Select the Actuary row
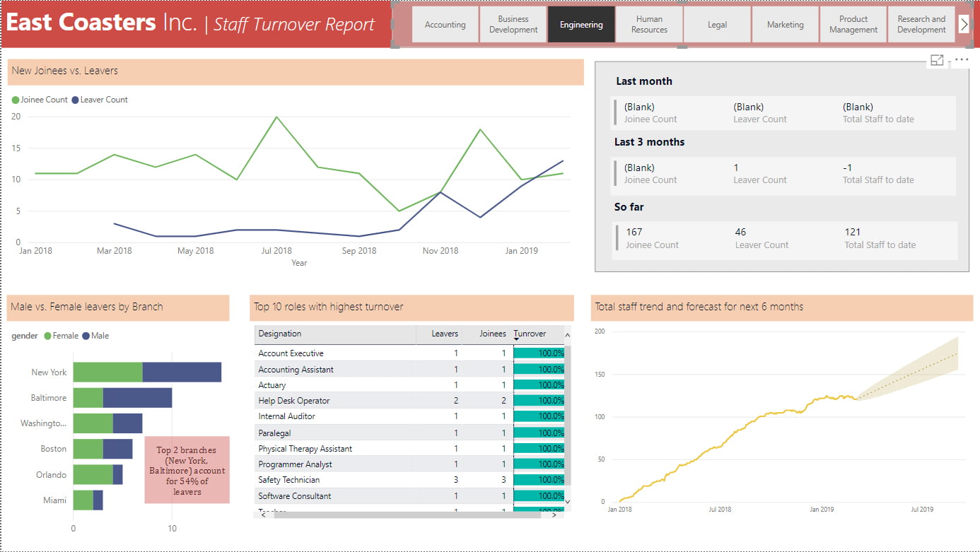980x552 pixels. 409,385
